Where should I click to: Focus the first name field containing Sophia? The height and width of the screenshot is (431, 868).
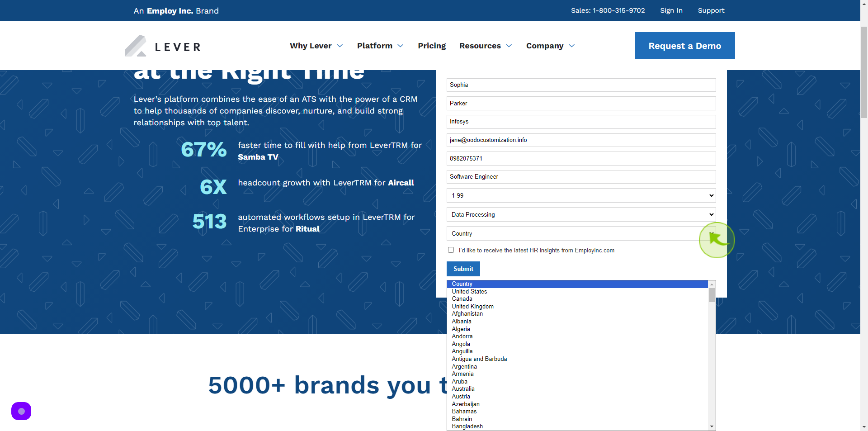[581, 85]
